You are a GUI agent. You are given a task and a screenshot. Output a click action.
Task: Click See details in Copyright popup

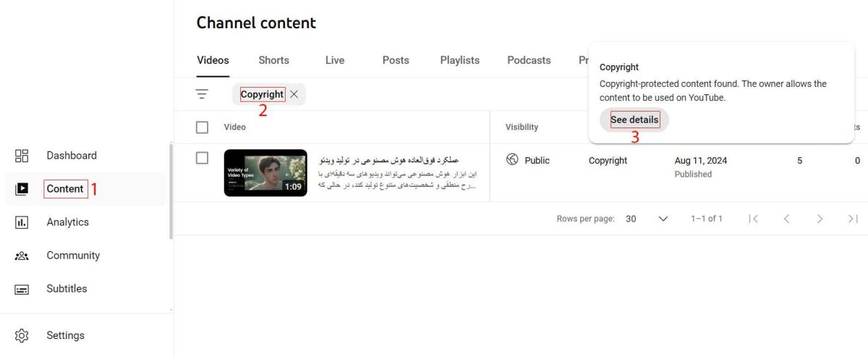click(634, 119)
